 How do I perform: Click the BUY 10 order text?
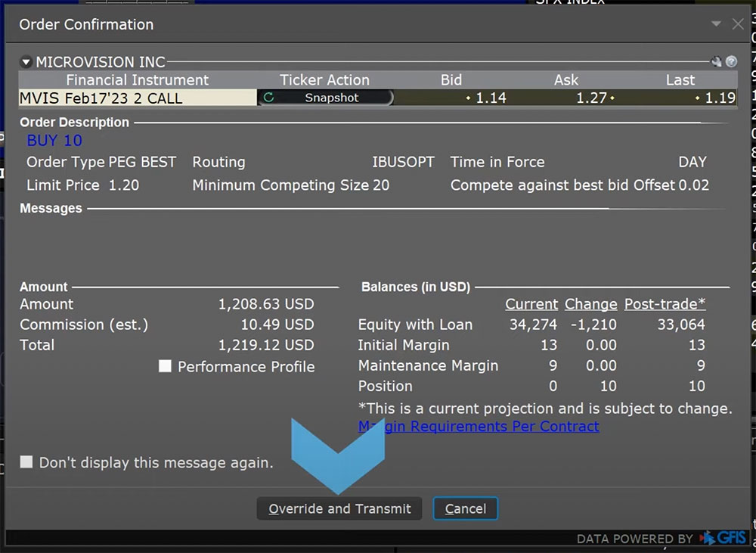(54, 141)
